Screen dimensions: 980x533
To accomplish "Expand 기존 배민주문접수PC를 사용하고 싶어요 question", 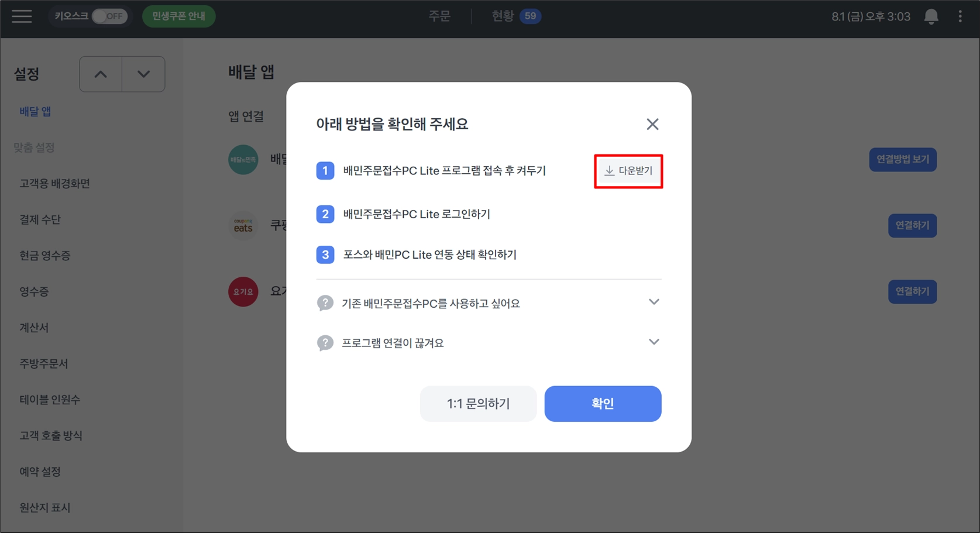I will 489,303.
